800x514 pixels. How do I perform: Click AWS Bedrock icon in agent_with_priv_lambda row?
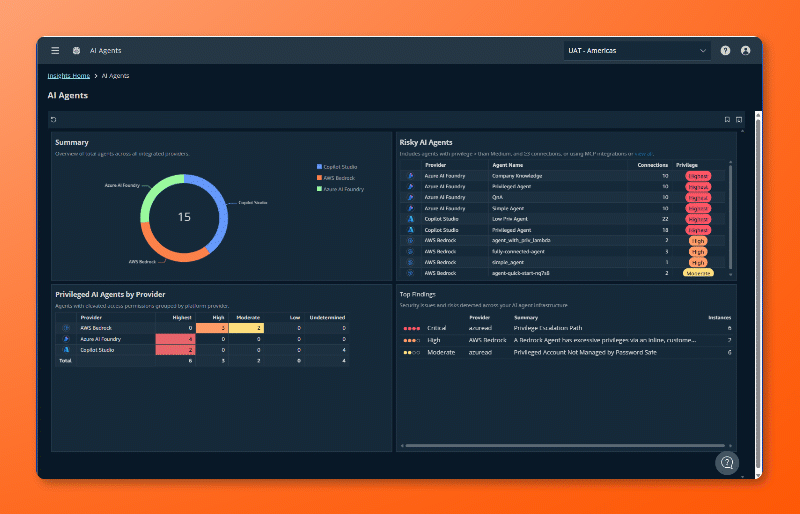[410, 240]
